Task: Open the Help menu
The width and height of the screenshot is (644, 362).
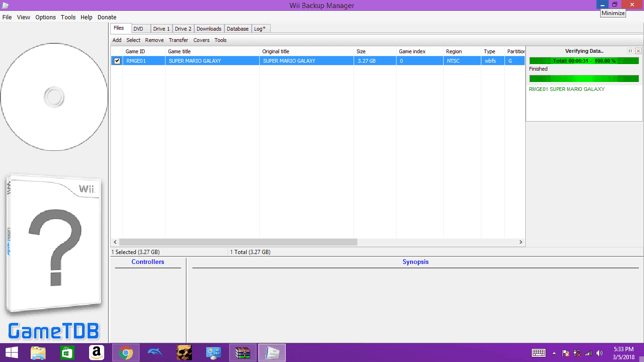Action: tap(87, 17)
